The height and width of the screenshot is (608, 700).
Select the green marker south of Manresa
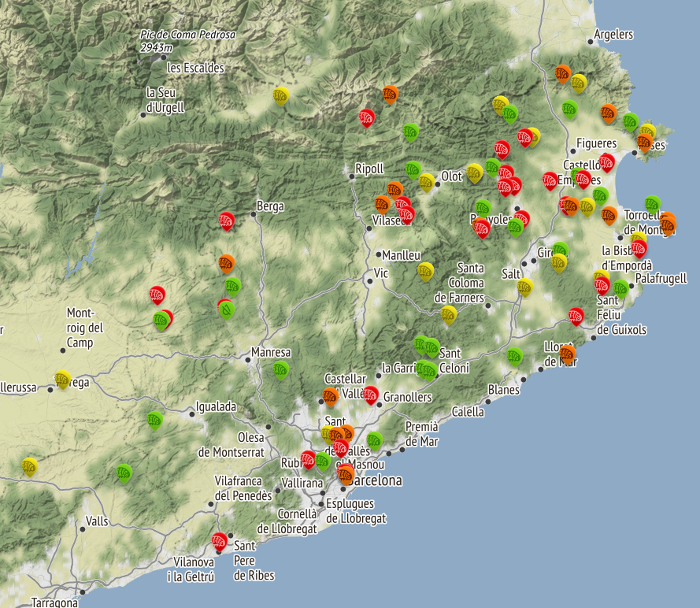[281, 369]
